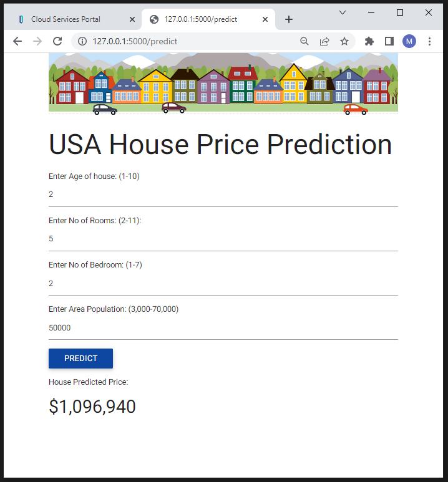Share this page icon
The image size is (448, 482).
point(324,41)
